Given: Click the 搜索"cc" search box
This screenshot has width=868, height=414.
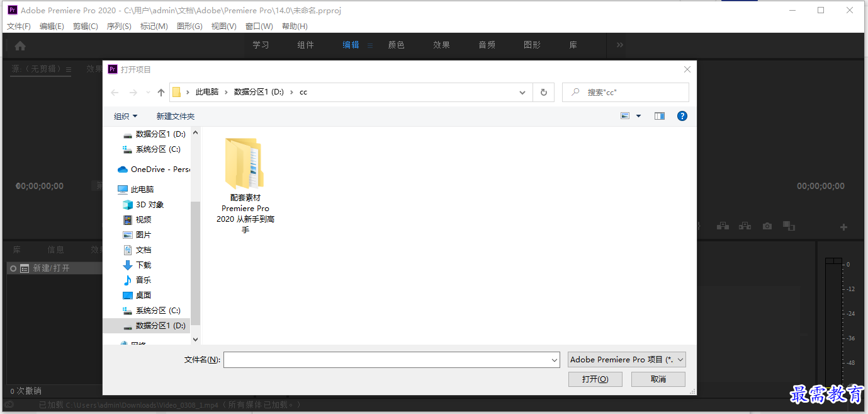Looking at the screenshot, I should coord(626,92).
